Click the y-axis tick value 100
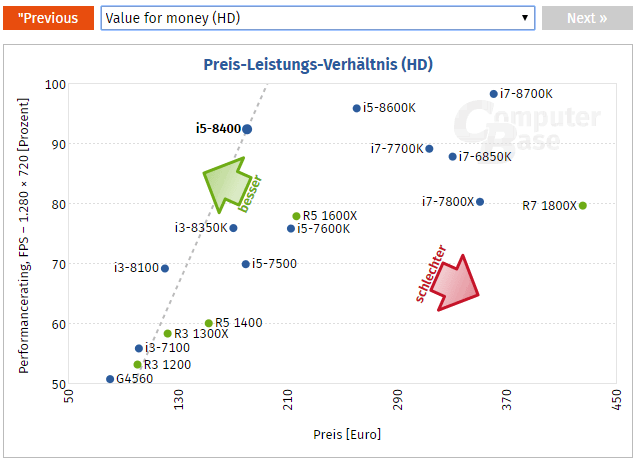 55,85
